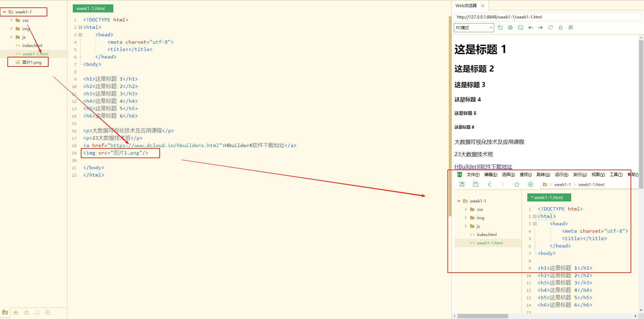Click the 这是标题 3 heading in preview
The height and width of the screenshot is (319, 644).
click(470, 85)
